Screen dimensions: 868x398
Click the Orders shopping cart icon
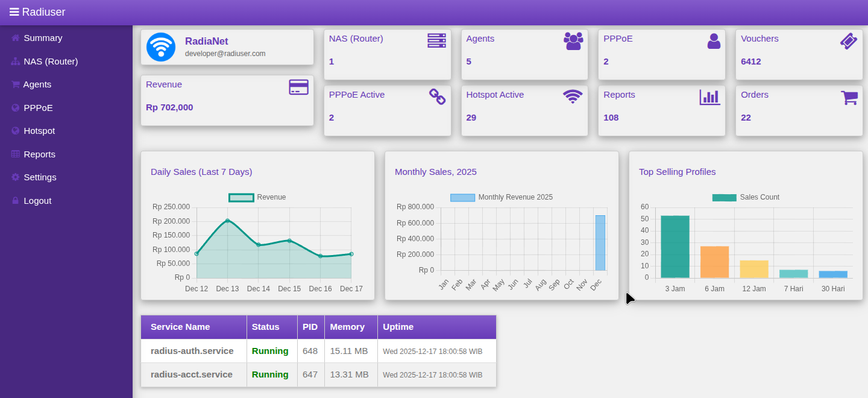(x=849, y=96)
